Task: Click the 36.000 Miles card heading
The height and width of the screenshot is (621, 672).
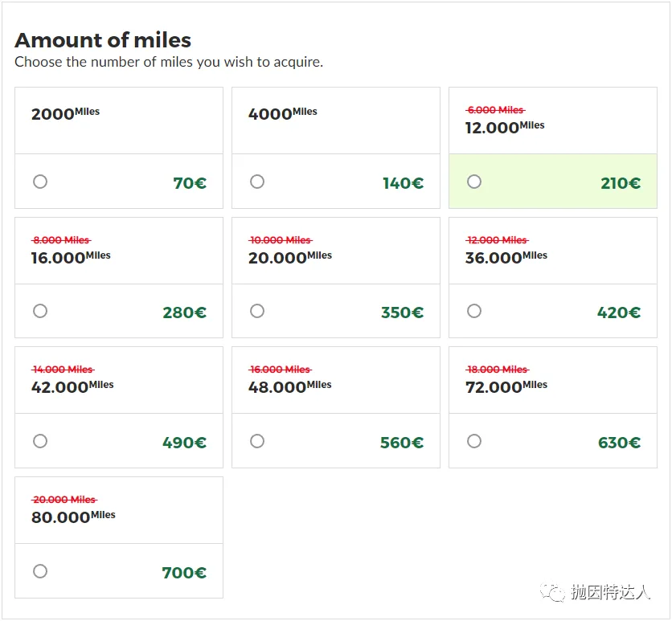Action: (x=506, y=257)
